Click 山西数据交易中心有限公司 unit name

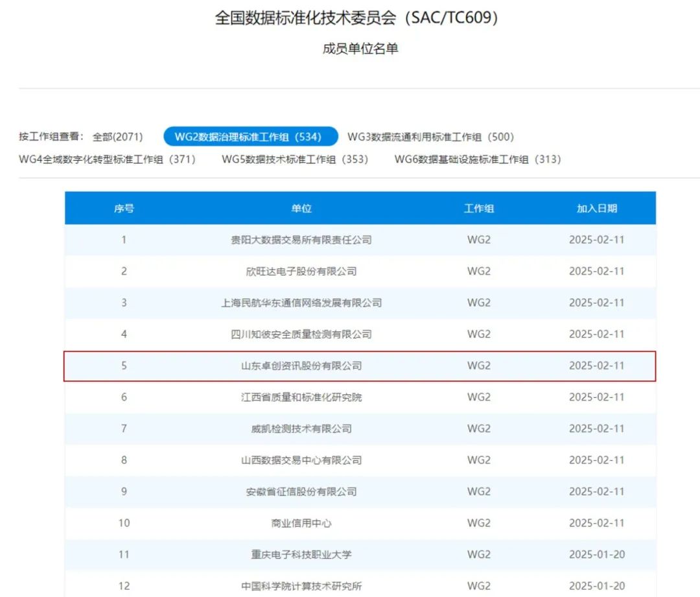point(301,460)
